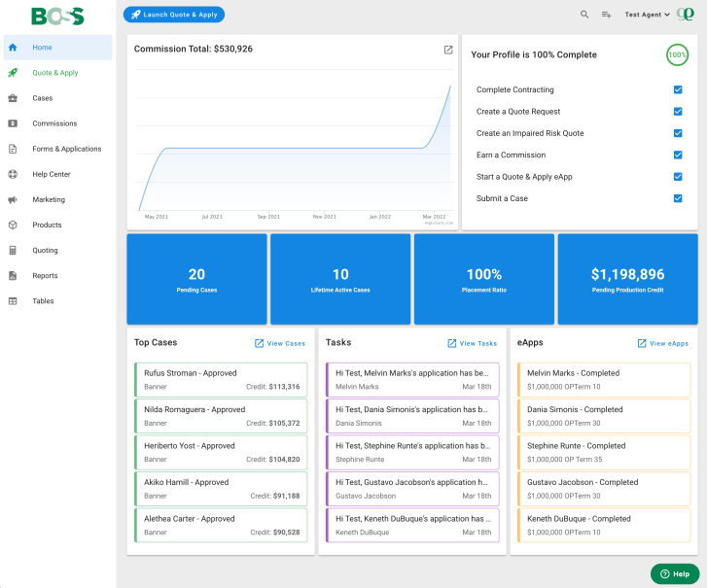707x588 pixels.
Task: Click the 100% profile completion circle
Action: tap(677, 55)
